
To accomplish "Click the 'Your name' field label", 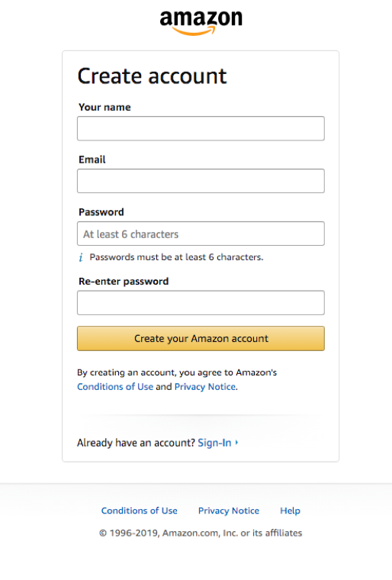I will tap(104, 108).
